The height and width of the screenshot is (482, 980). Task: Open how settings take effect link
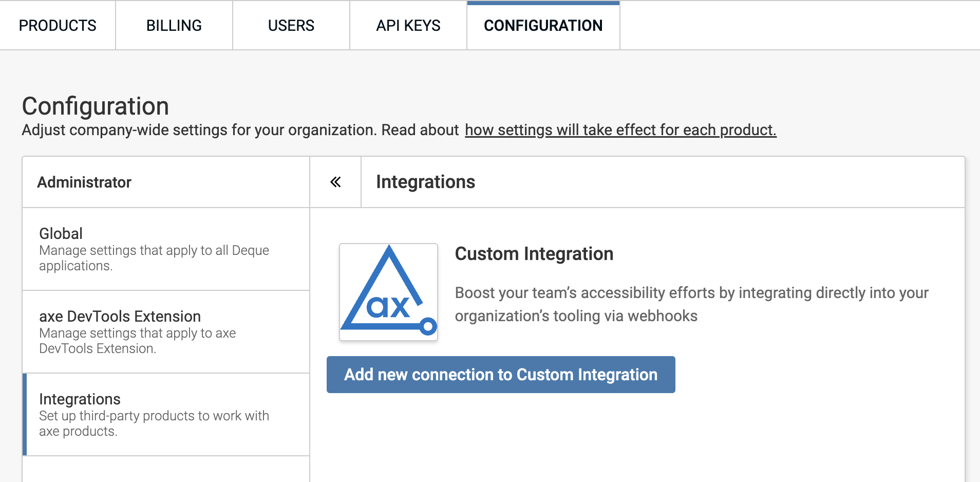pyautogui.click(x=620, y=130)
